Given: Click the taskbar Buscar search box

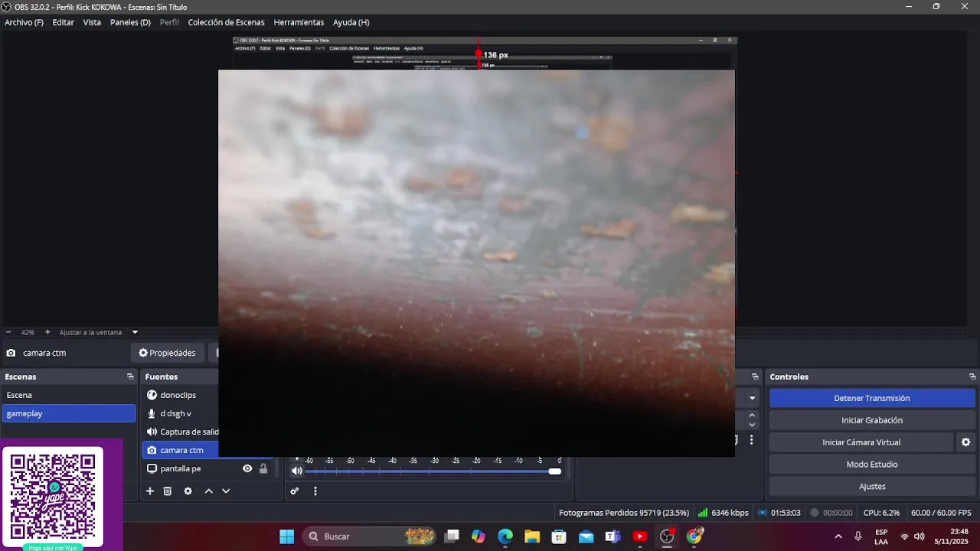Looking at the screenshot, I should [371, 536].
